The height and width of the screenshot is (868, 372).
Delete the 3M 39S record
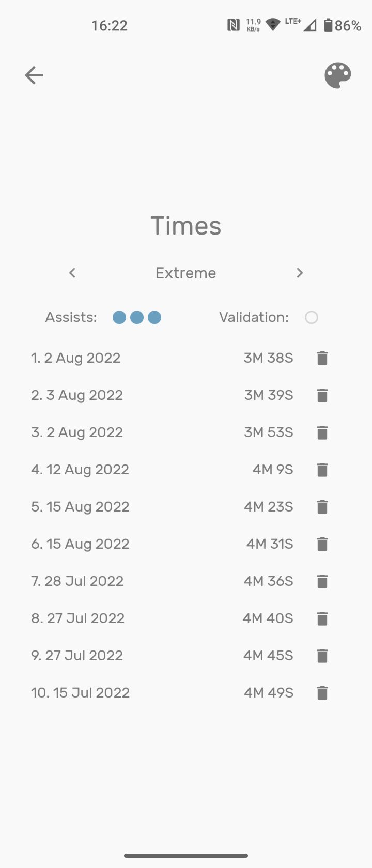click(x=322, y=395)
